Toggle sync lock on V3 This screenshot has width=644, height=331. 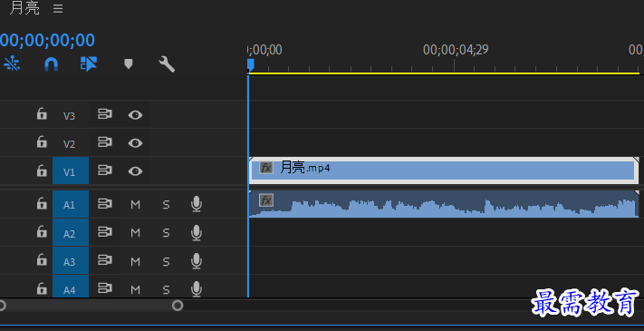point(105,114)
